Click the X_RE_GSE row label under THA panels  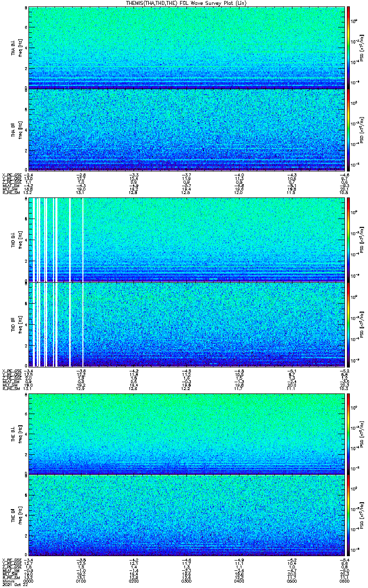(11, 175)
